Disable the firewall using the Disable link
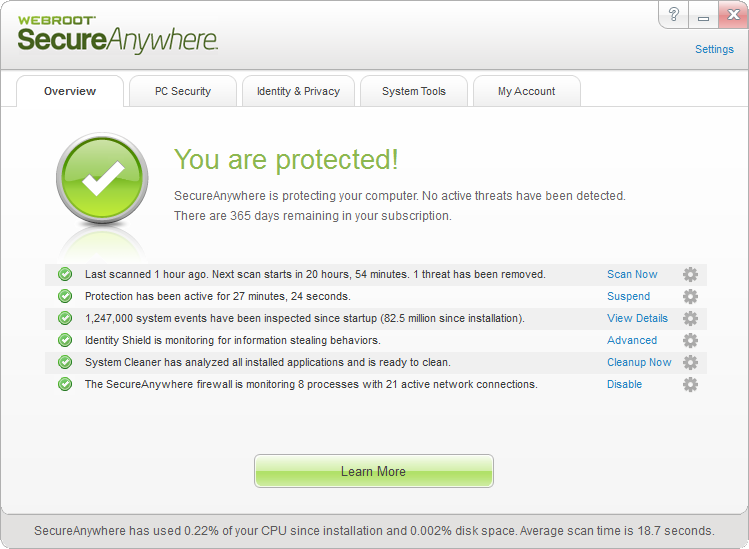Image resolution: width=749 pixels, height=549 pixels. (624, 384)
